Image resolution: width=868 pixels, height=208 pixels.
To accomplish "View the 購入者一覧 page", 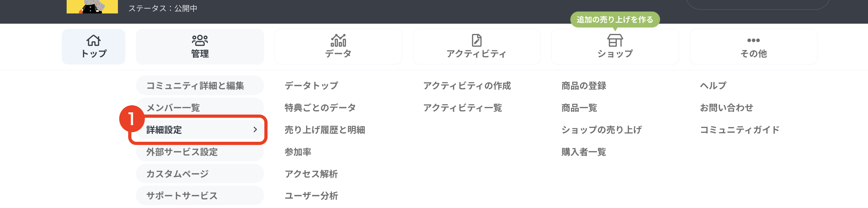I will coord(583,152).
